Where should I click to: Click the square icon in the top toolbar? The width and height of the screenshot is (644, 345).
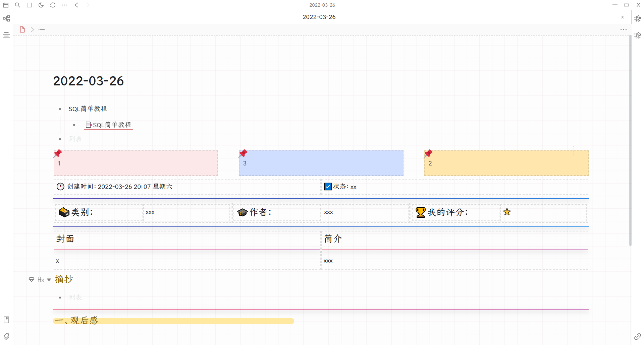click(x=30, y=5)
